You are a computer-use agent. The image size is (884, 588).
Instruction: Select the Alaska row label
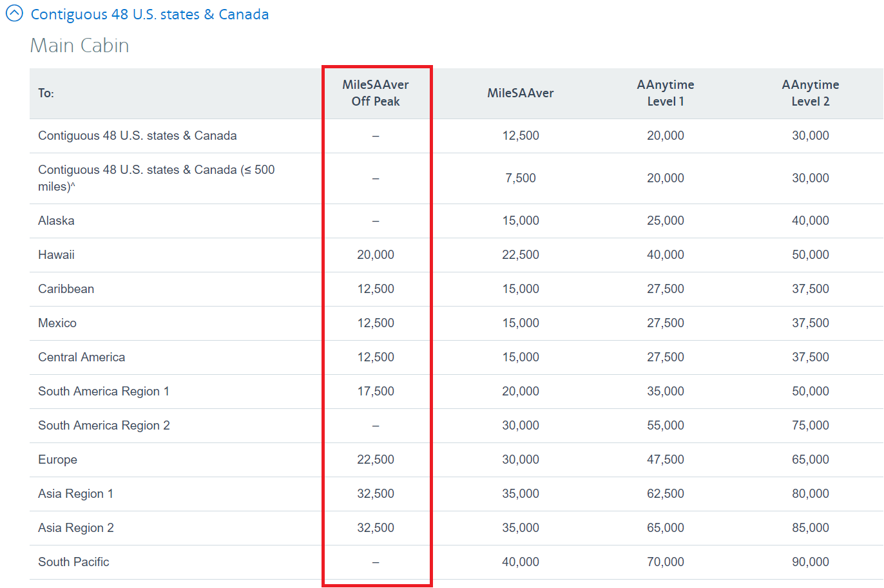coord(56,221)
